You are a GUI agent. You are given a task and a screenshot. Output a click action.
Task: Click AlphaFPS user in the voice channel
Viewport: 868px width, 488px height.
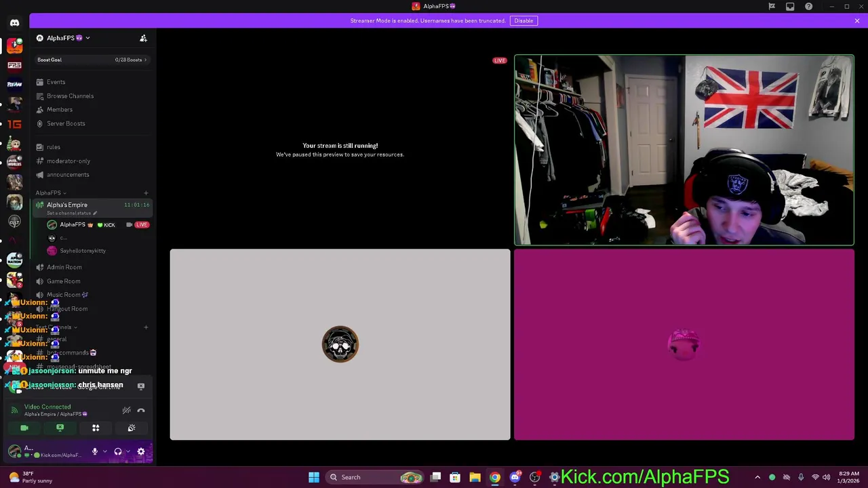point(73,224)
